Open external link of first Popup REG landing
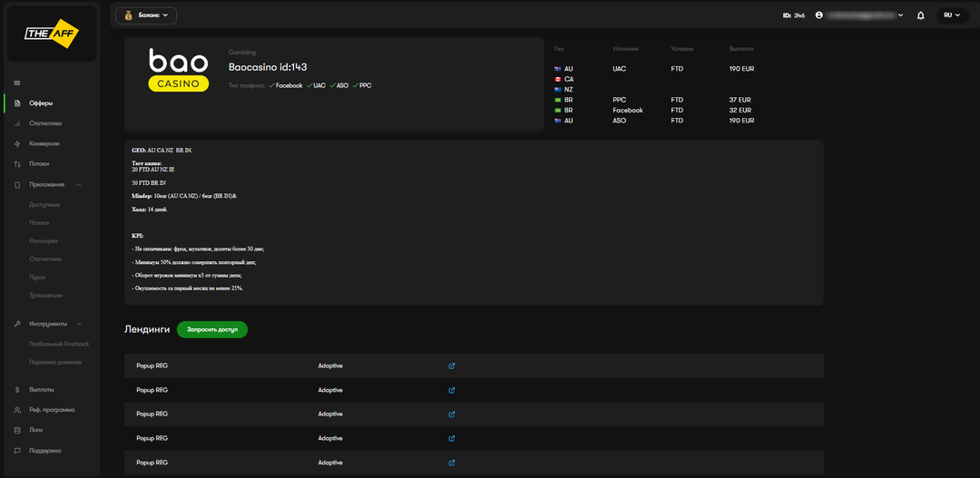 click(x=452, y=366)
